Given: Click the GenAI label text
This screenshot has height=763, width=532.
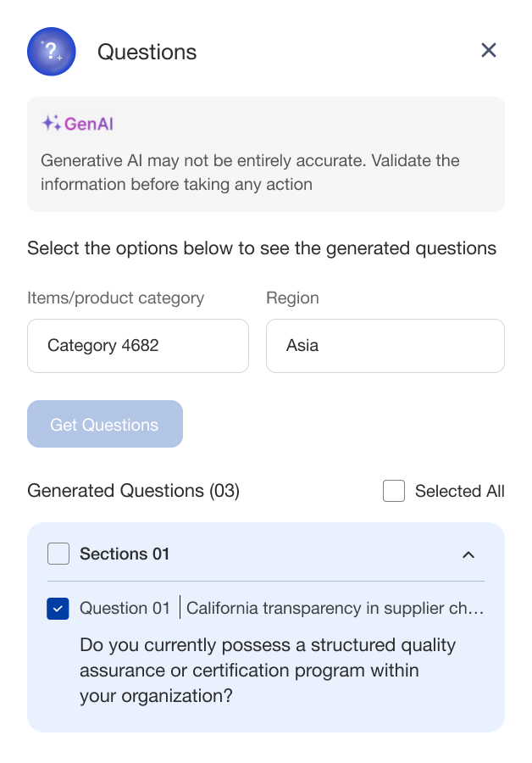Looking at the screenshot, I should click(89, 124).
